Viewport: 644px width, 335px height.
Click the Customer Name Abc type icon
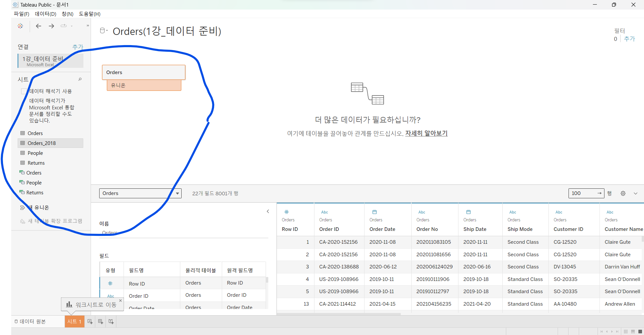tap(610, 212)
